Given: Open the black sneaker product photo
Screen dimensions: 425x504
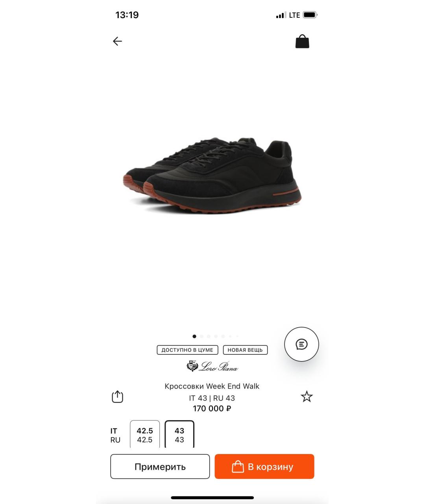Looking at the screenshot, I should click(212, 175).
